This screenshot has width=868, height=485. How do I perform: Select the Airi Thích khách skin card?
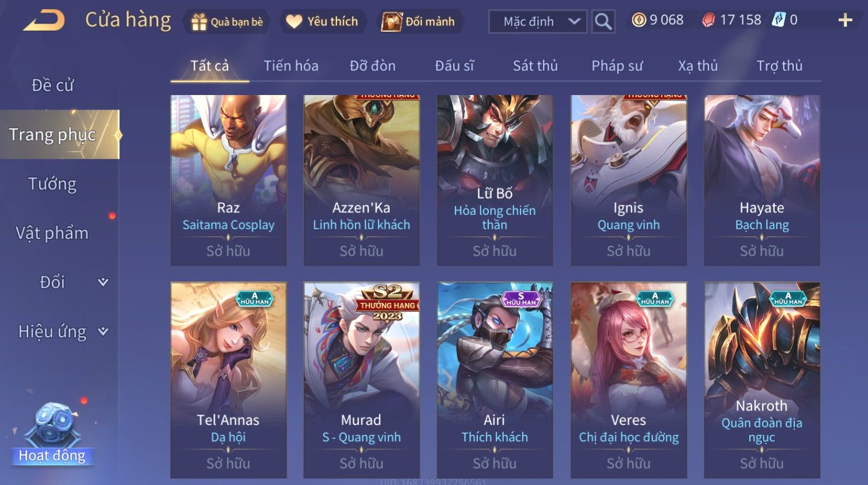pos(495,380)
